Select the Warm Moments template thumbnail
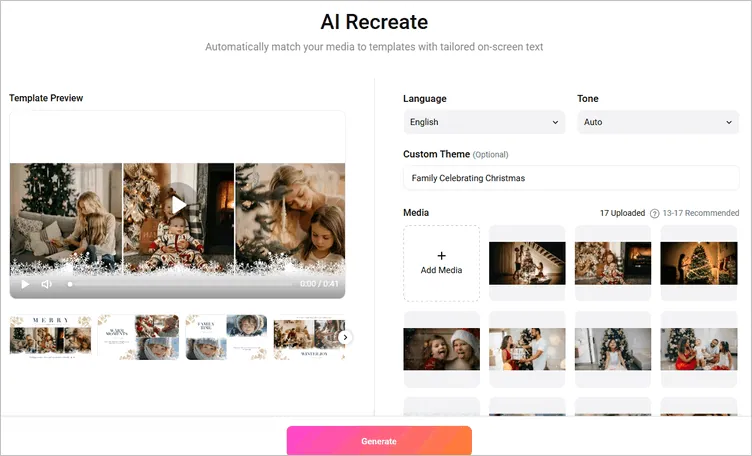The width and height of the screenshot is (752, 456). tap(138, 337)
